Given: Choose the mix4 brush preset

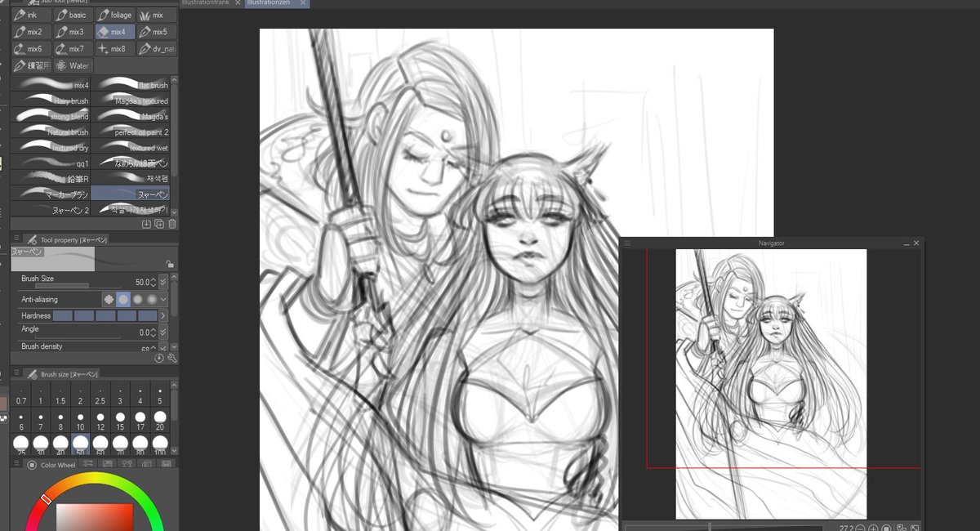Looking at the screenshot, I should (51, 85).
